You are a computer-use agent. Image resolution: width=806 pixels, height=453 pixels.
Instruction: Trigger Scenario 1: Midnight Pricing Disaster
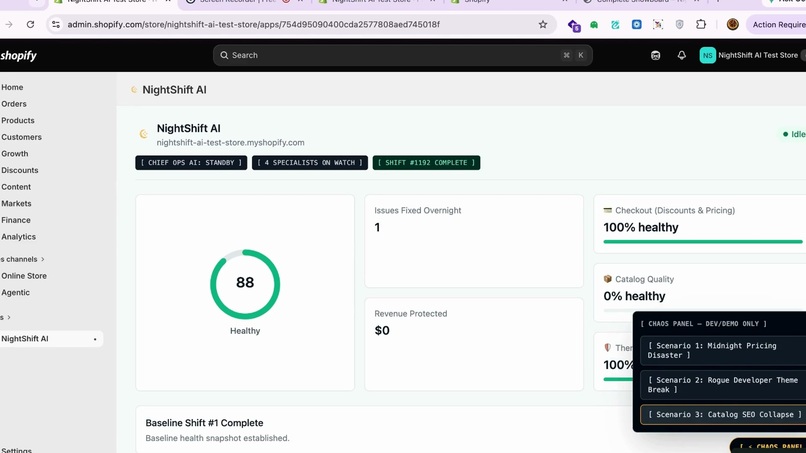[x=723, y=350]
